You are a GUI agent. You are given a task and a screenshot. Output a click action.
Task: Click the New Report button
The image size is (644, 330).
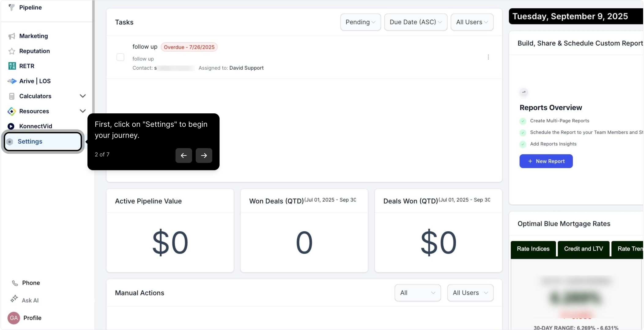point(546,161)
